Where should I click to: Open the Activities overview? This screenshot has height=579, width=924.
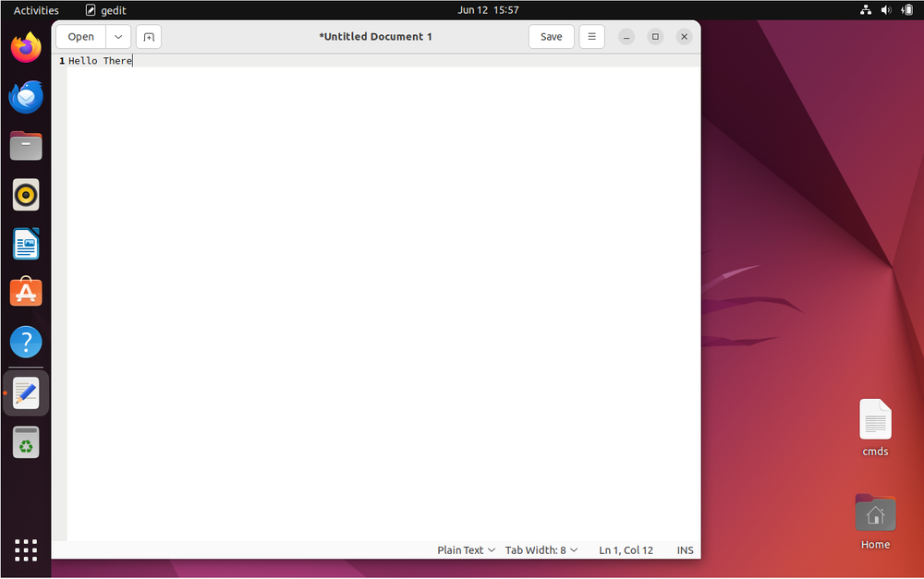click(35, 10)
